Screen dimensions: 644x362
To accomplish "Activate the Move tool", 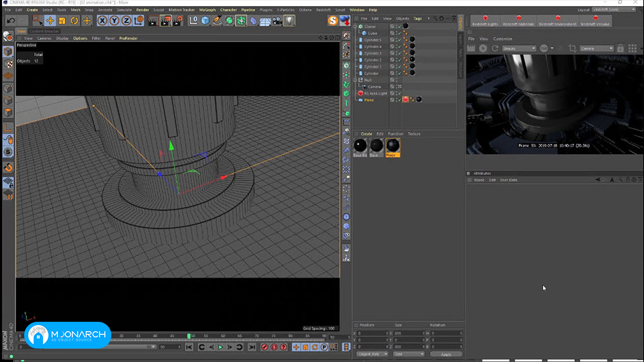I will (50, 21).
